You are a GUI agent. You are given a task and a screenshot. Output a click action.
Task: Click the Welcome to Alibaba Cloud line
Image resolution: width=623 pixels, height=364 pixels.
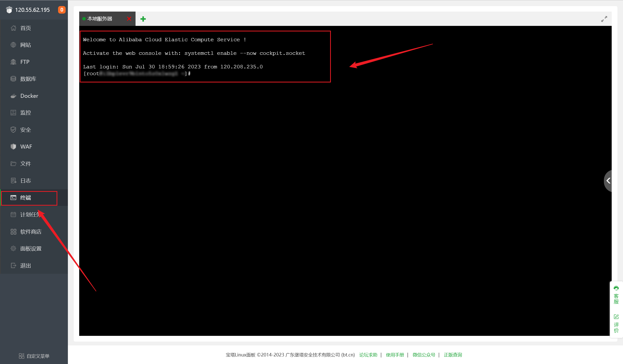[x=164, y=39]
